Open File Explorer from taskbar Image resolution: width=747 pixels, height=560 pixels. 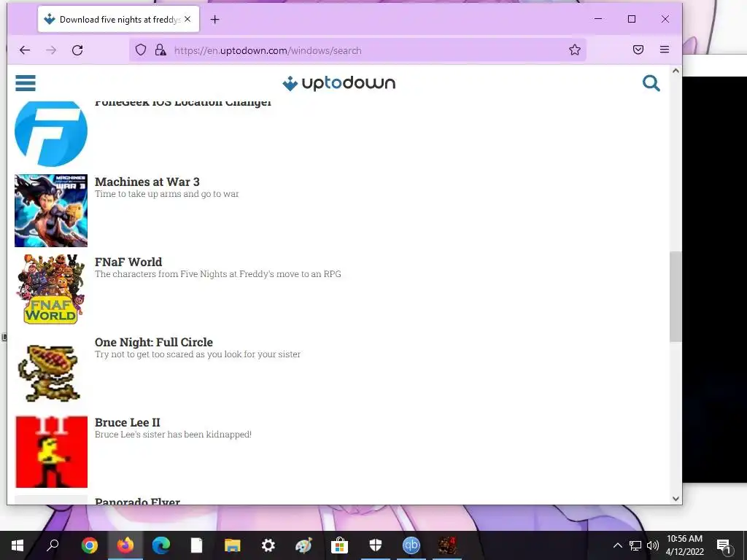233,545
